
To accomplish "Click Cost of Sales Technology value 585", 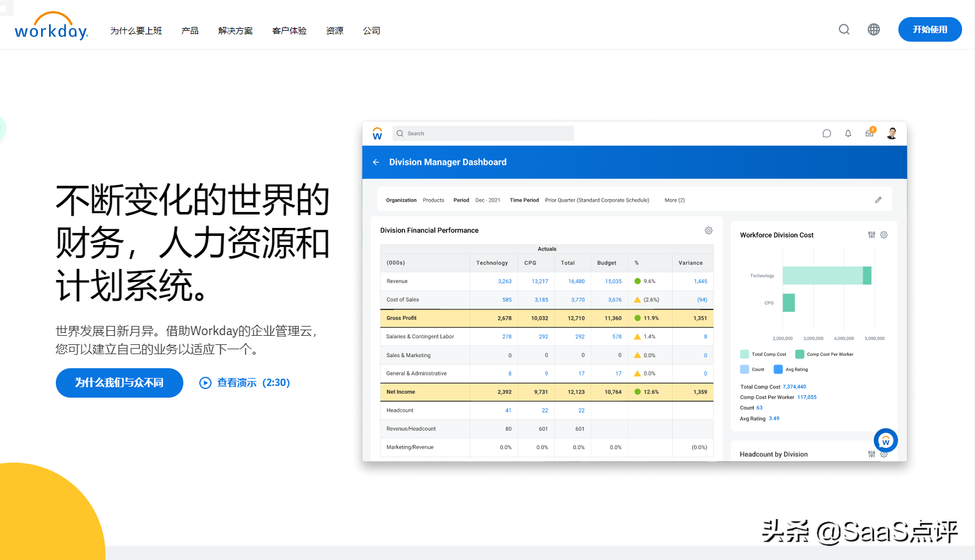I will pos(507,300).
